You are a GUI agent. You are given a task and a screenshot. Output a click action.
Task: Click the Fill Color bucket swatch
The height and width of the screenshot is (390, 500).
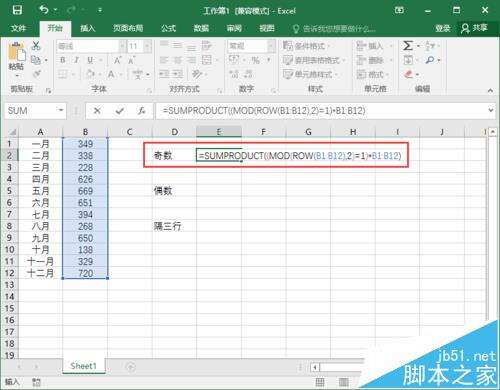click(x=90, y=74)
